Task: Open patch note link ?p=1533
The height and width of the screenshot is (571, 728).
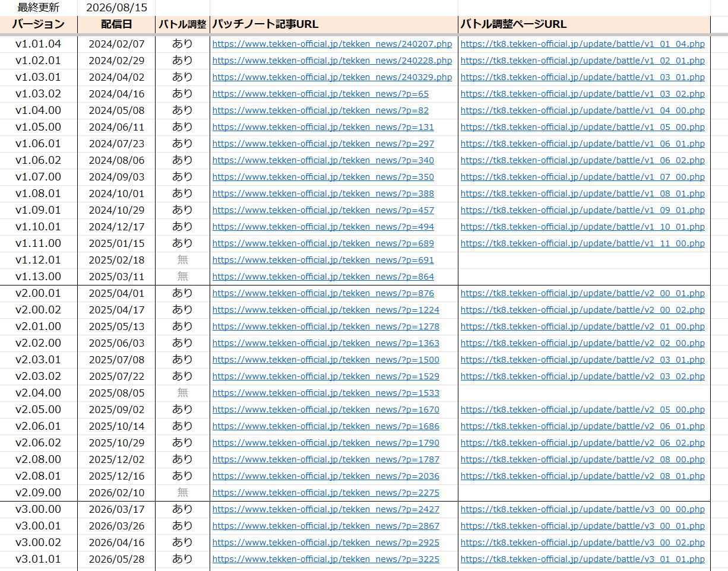Action: point(326,393)
